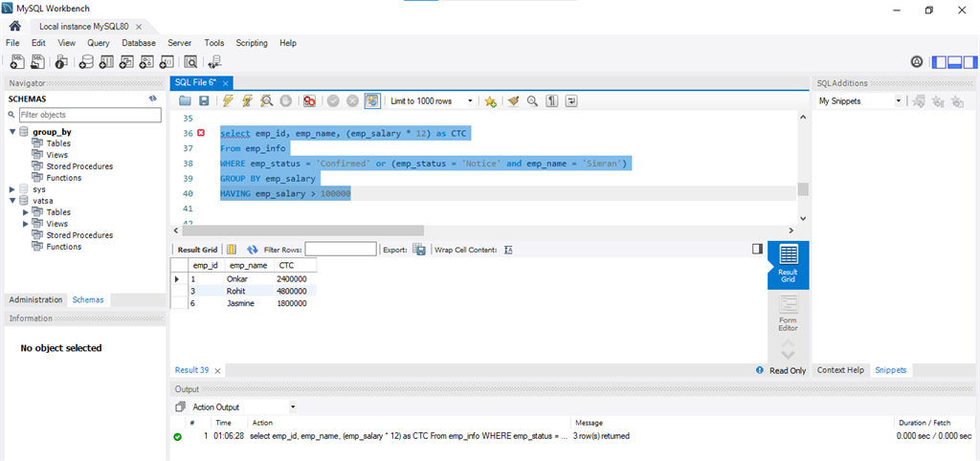Select Stored Procedures under group_by schema
Viewport: 980px width, 461px height.
tap(79, 166)
